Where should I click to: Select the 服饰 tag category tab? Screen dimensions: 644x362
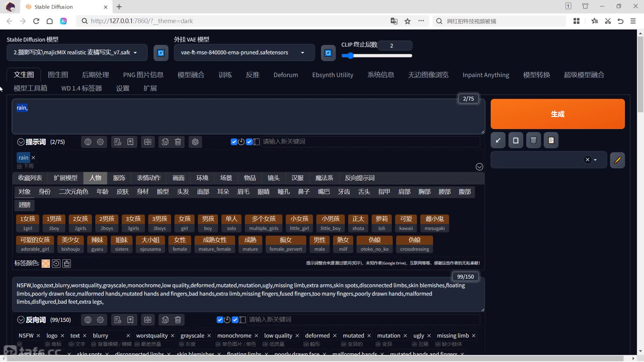pyautogui.click(x=119, y=178)
